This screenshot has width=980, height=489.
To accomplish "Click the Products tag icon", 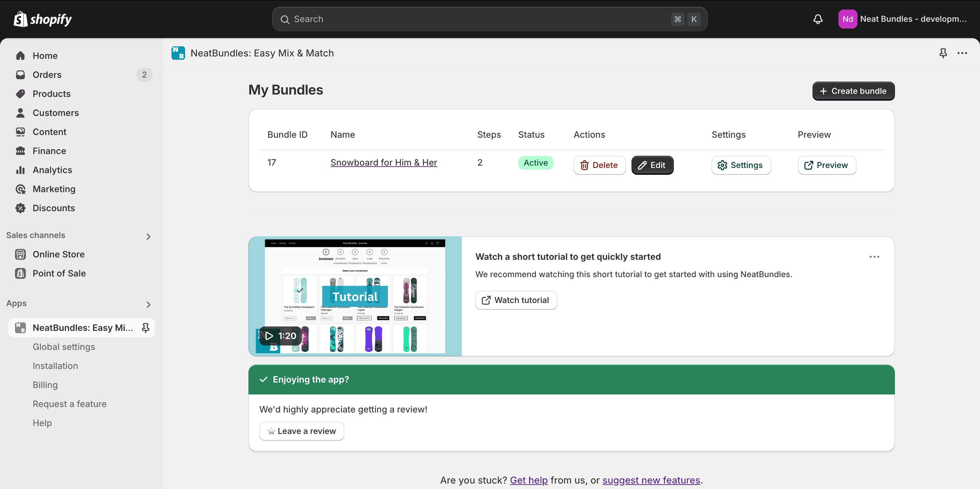I will click(x=20, y=94).
